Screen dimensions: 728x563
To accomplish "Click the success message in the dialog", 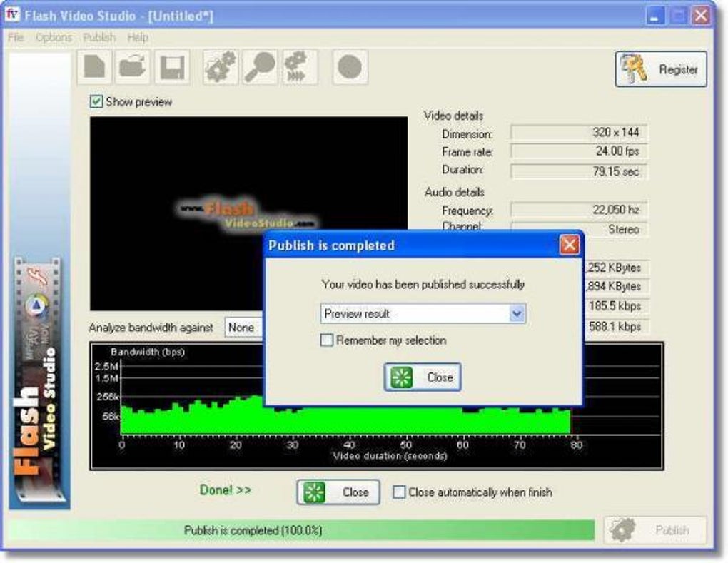I will (423, 284).
